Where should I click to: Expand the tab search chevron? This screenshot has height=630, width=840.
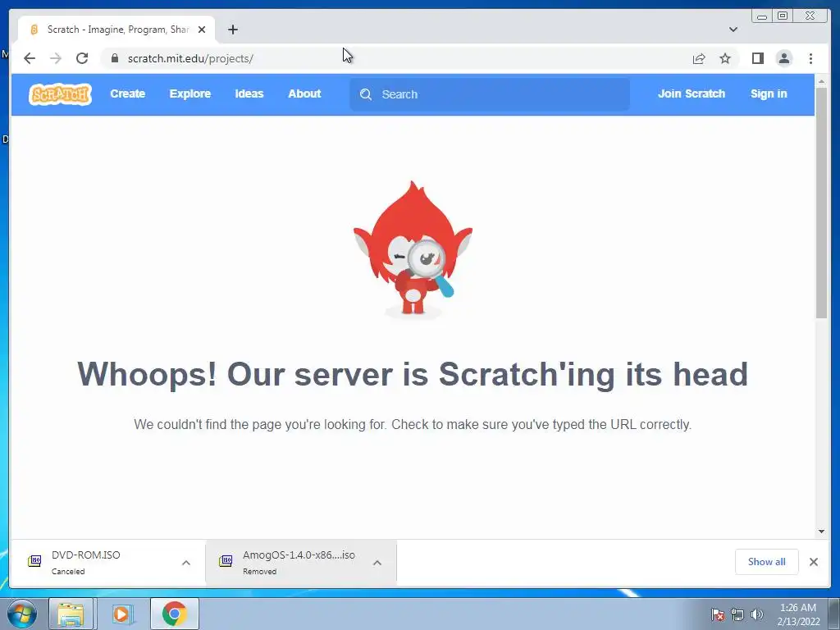click(733, 30)
